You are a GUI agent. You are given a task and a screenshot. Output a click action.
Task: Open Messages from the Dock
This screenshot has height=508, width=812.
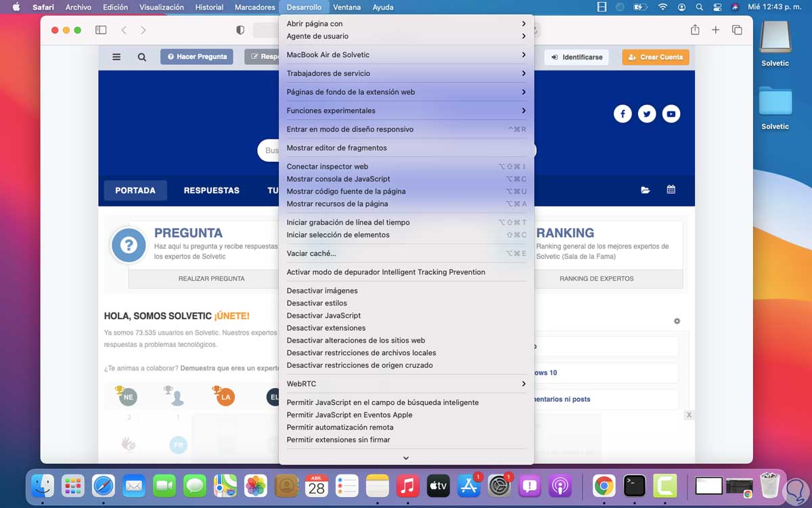point(195,485)
